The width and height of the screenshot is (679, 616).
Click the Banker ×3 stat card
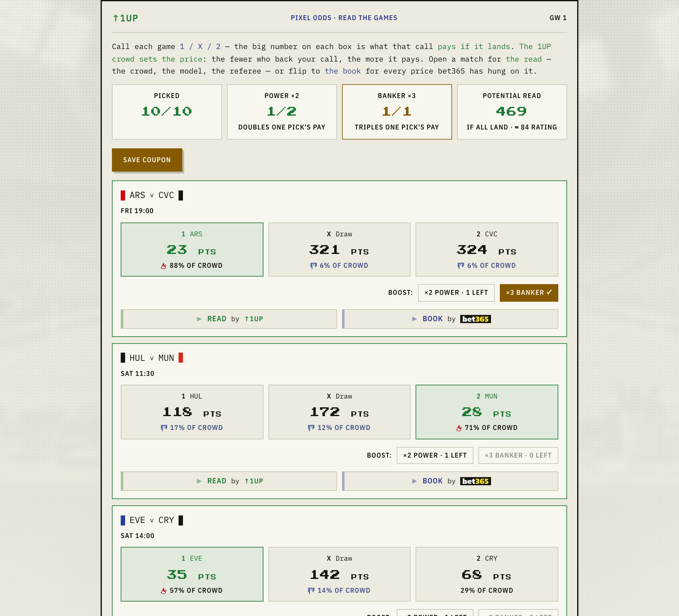(397, 112)
